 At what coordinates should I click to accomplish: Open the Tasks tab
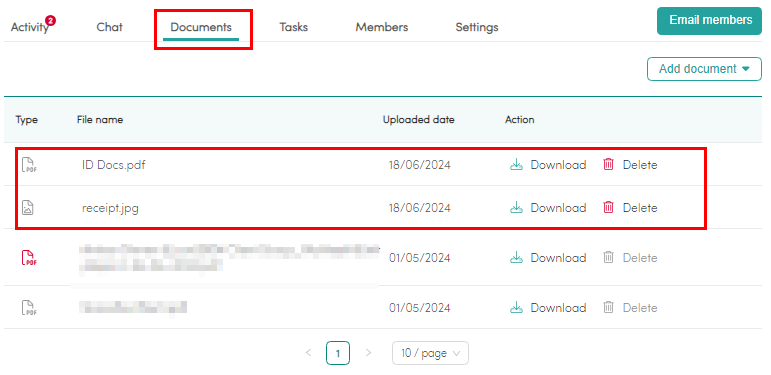click(x=294, y=27)
